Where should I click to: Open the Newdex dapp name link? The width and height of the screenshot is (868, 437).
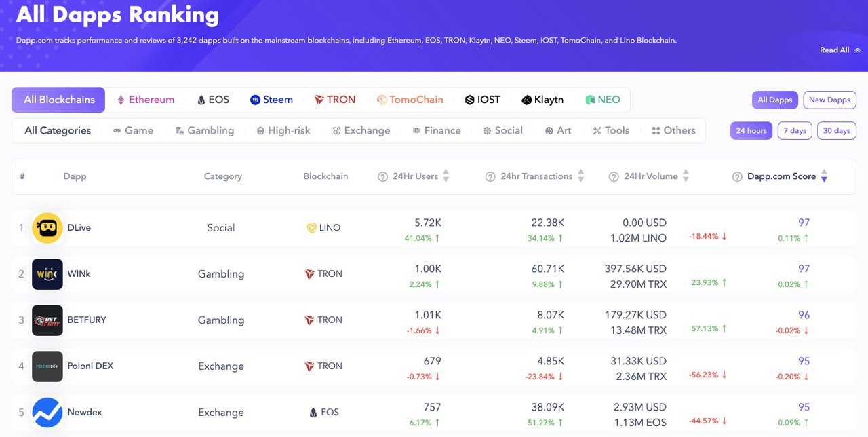pyautogui.click(x=85, y=413)
